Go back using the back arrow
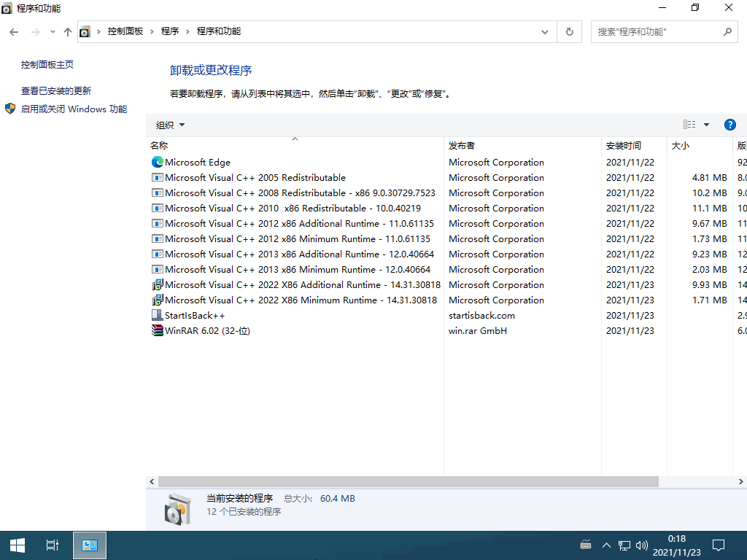 [15, 32]
